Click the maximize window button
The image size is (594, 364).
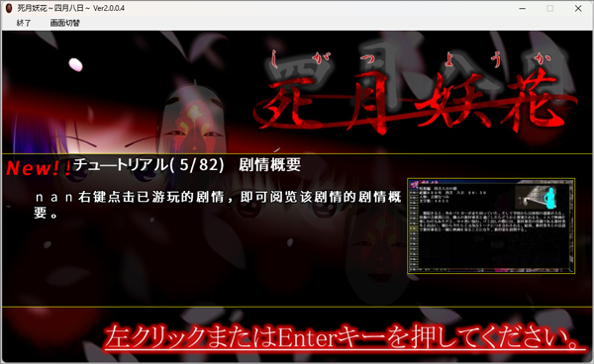(550, 8)
